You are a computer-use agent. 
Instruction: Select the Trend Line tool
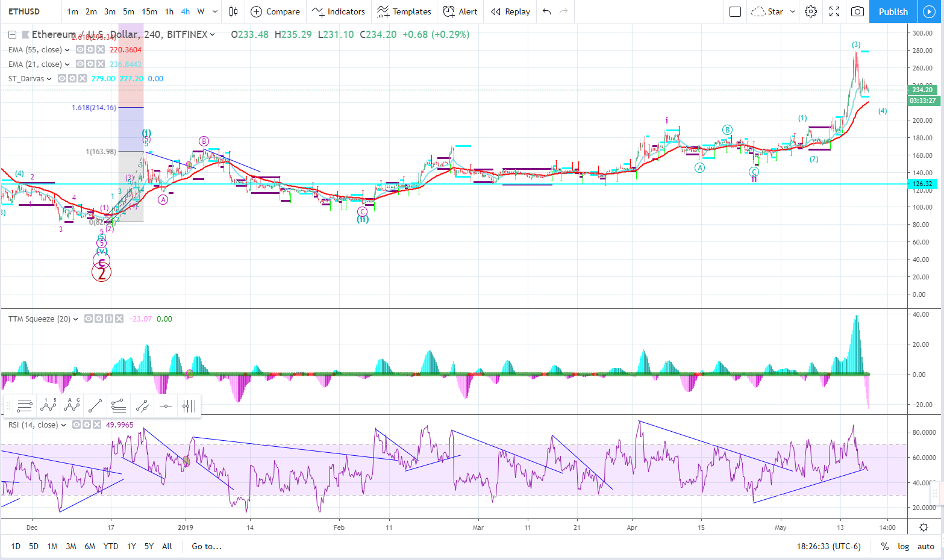[x=95, y=406]
